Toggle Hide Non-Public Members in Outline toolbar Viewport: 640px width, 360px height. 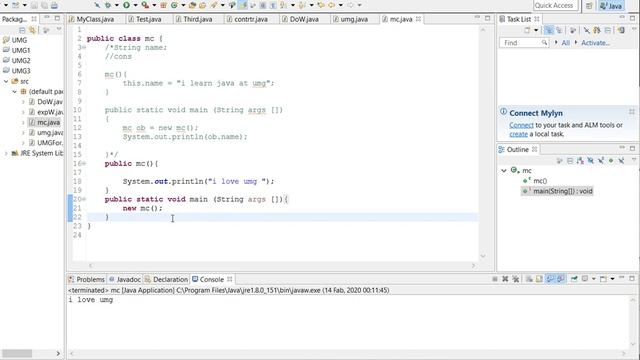pos(611,160)
